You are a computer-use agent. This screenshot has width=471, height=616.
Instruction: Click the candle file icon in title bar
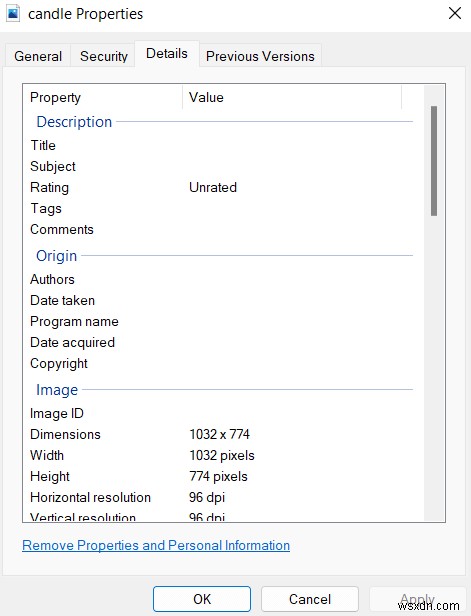tap(13, 14)
